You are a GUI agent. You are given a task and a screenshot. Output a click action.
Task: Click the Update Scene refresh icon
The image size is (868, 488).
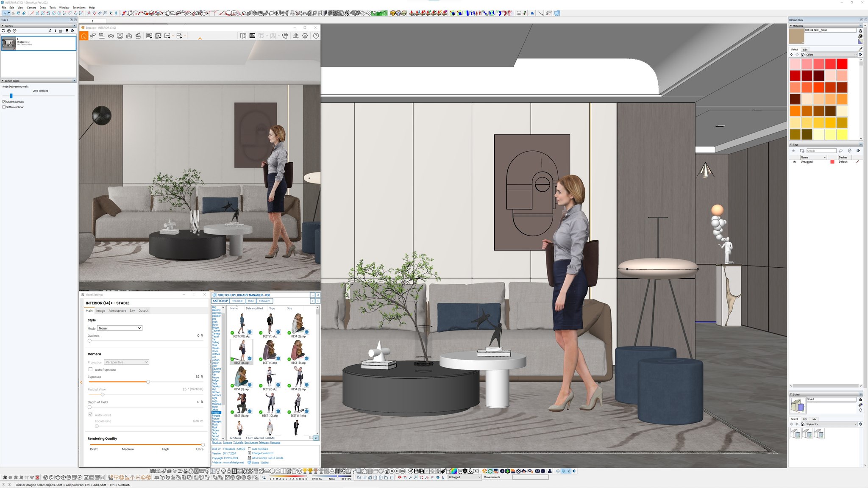[x=3, y=31]
